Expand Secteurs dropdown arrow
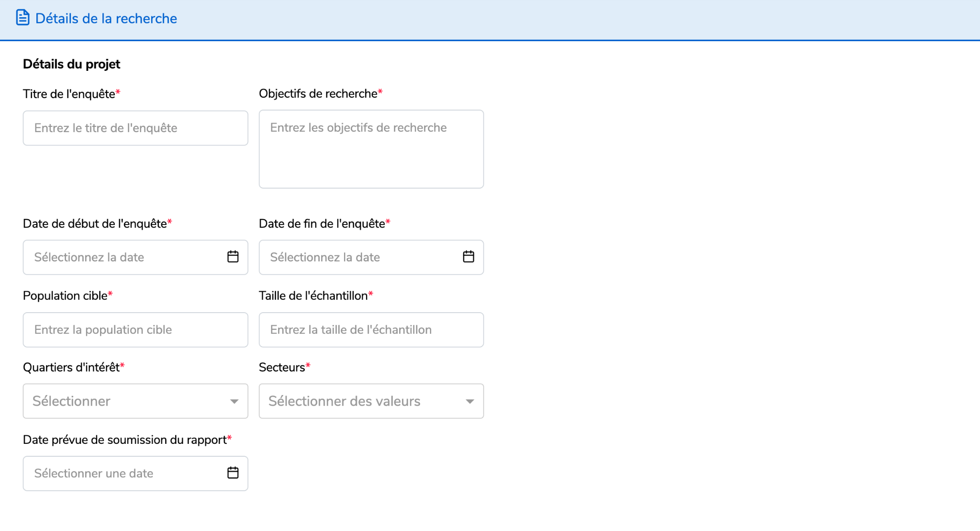The height and width of the screenshot is (531, 980). [x=470, y=401]
